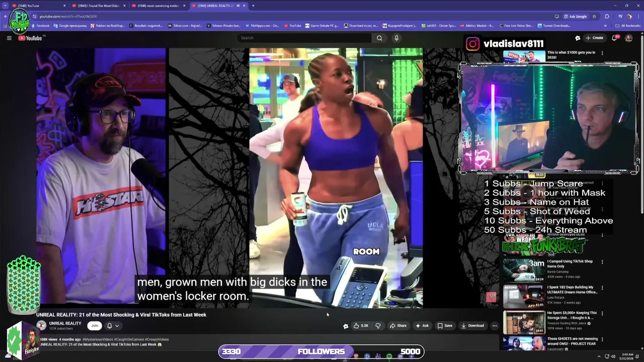644x362 pixels.
Task: Click the Ask button below the video
Action: click(422, 326)
